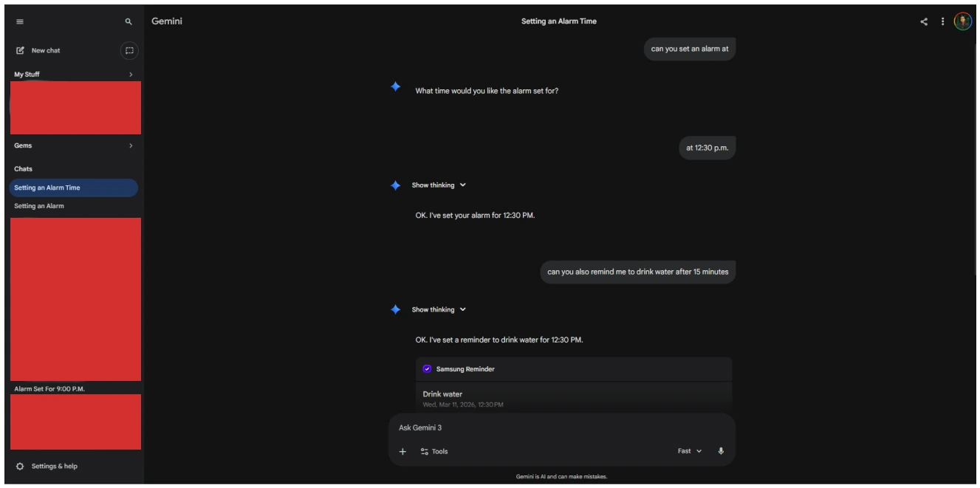This screenshot has height=488, width=980.
Task: Click Gemini sparkle beside 'What time would you like'
Action: click(x=395, y=87)
